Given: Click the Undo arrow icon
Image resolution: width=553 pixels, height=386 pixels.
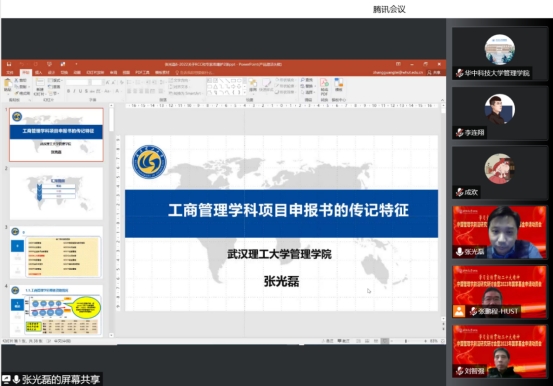Looking at the screenshot, I should tap(22, 64).
